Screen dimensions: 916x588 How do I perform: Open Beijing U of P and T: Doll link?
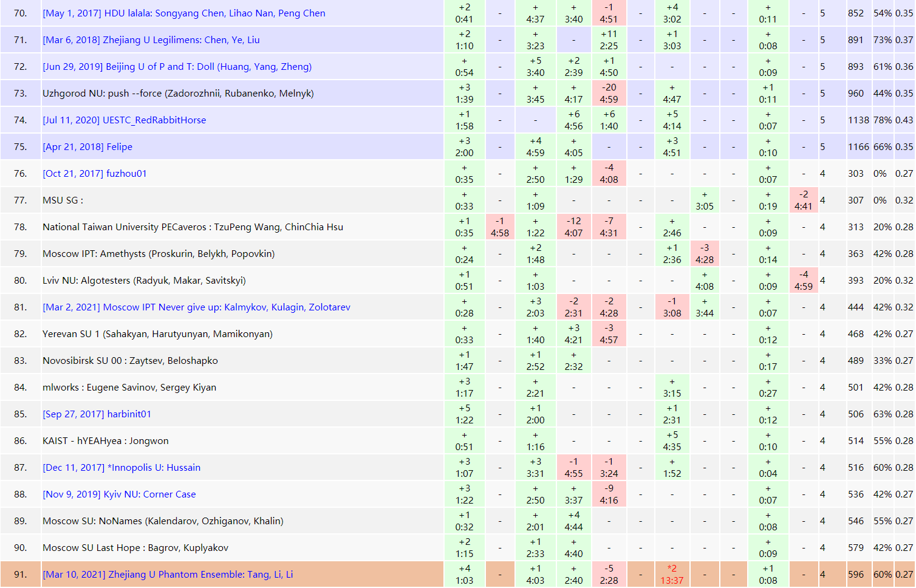click(177, 67)
